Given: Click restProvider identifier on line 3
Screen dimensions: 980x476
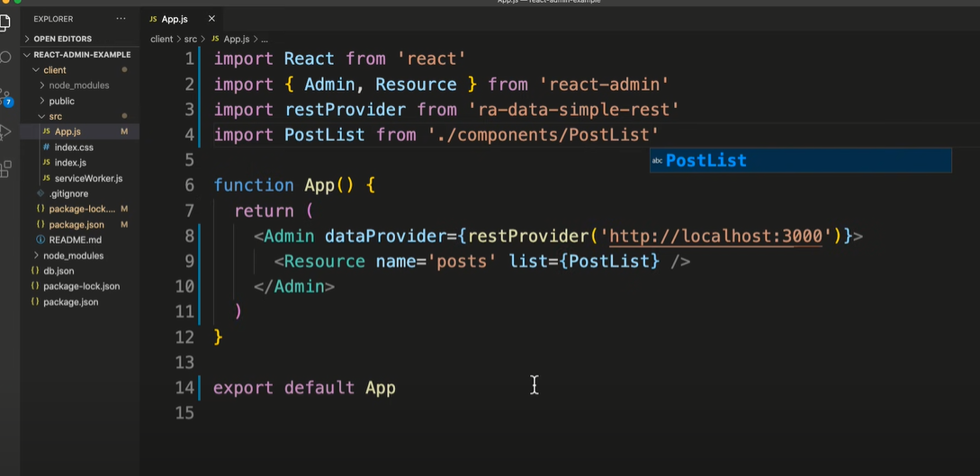Looking at the screenshot, I should [345, 109].
